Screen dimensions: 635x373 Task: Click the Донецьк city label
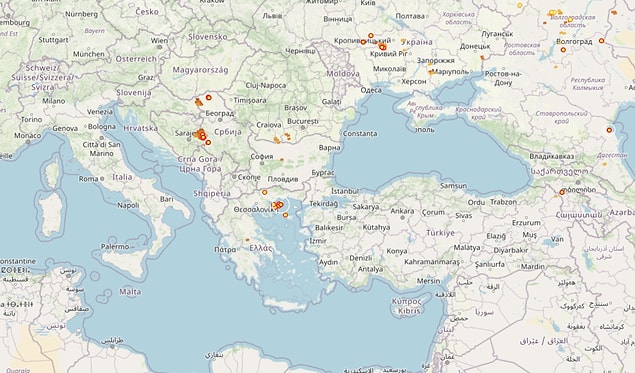(x=475, y=47)
